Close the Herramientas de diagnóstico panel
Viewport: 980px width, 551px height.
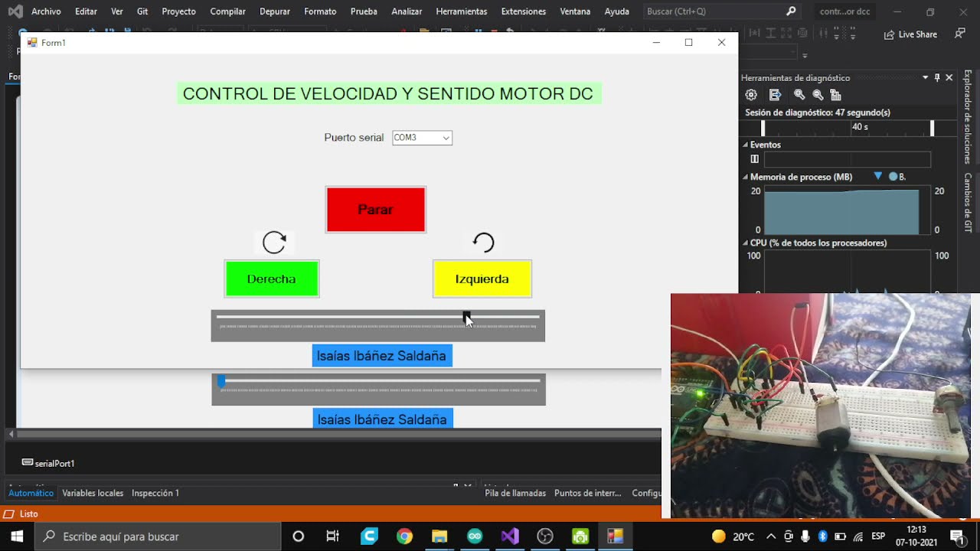[949, 77]
